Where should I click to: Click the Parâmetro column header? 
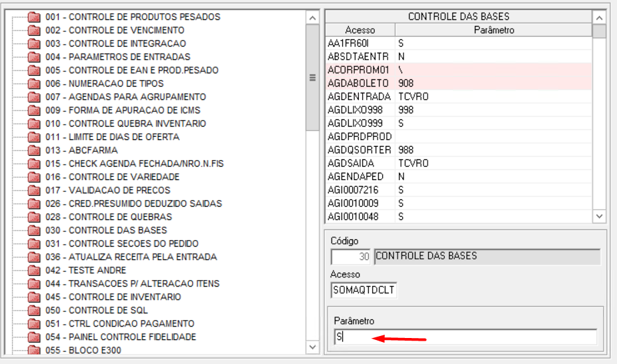coord(494,30)
